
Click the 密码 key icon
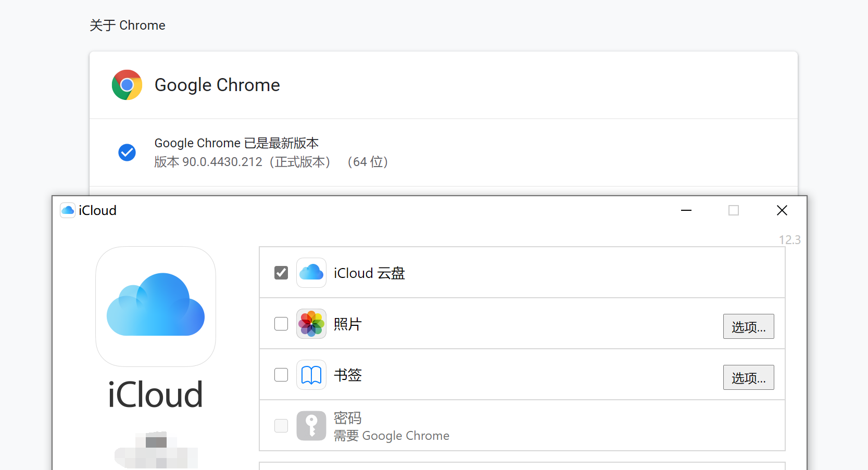click(x=311, y=426)
